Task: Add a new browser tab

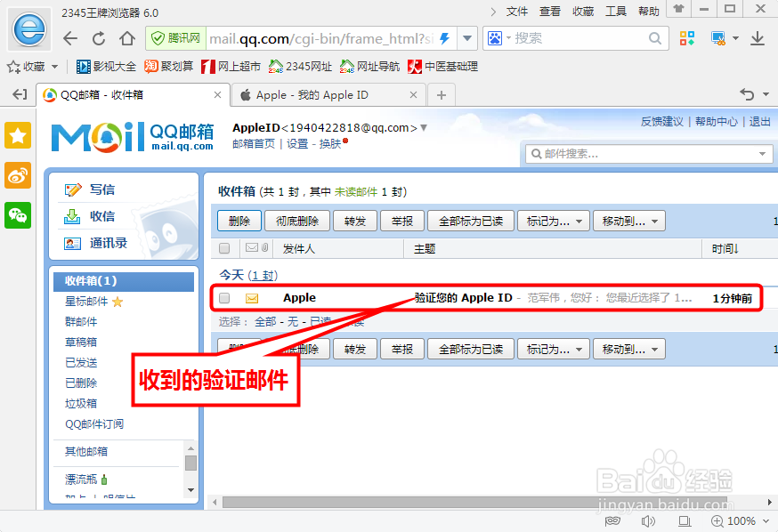Action: pos(442,95)
